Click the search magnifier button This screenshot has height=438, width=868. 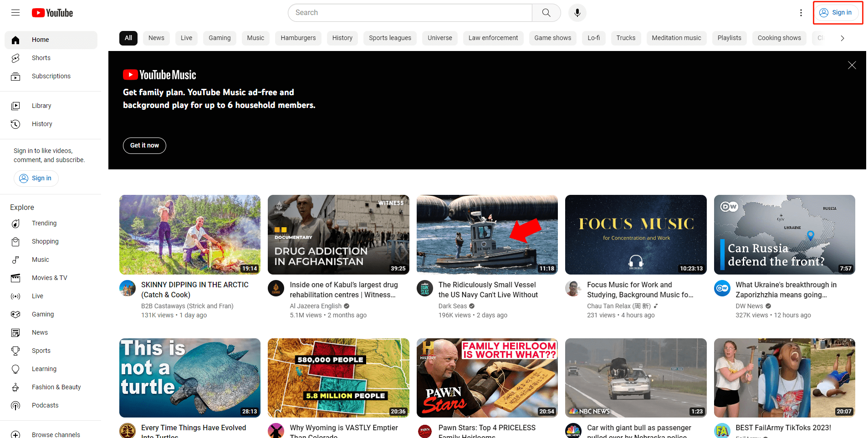546,13
